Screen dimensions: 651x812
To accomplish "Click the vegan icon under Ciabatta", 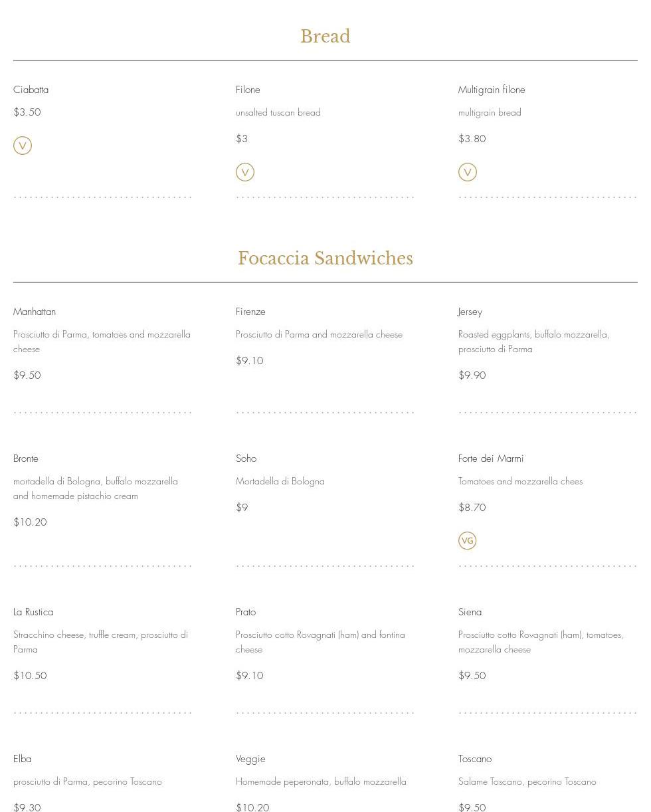I will pyautogui.click(x=23, y=146).
